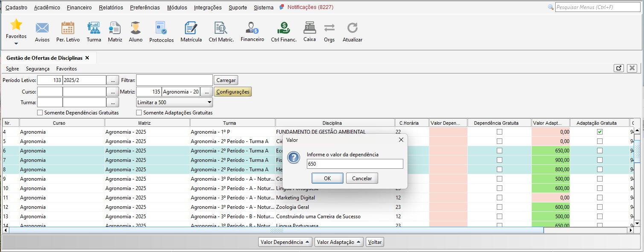Open the Aluno graduate icon
The image size is (644, 252).
click(136, 28)
